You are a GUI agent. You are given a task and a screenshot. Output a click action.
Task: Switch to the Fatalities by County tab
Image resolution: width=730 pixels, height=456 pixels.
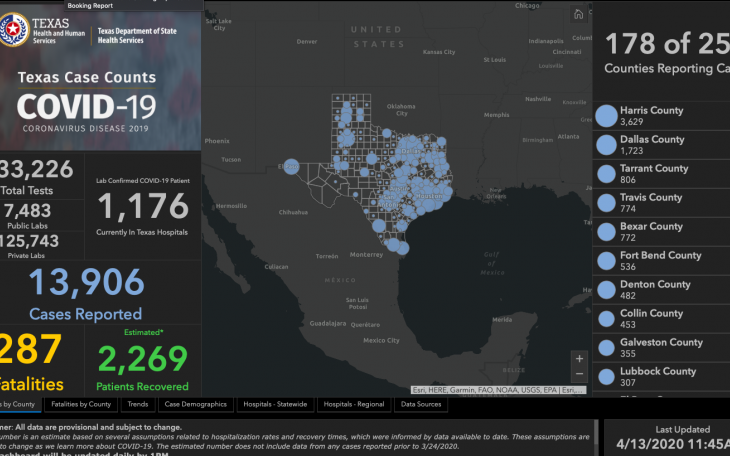81,404
